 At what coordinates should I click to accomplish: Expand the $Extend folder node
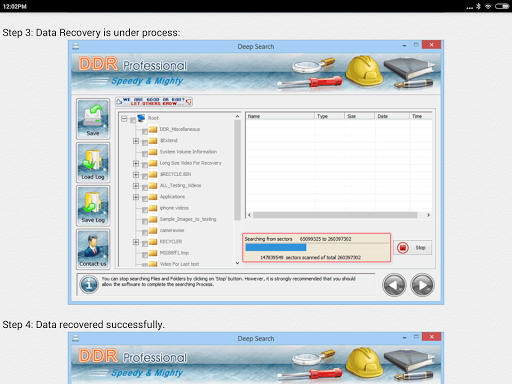[x=136, y=141]
